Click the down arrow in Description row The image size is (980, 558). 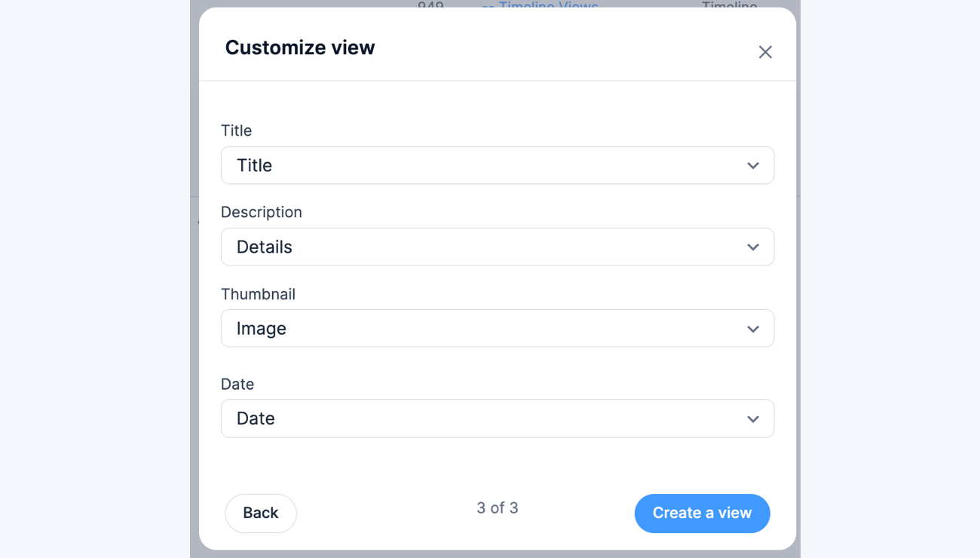coord(752,247)
